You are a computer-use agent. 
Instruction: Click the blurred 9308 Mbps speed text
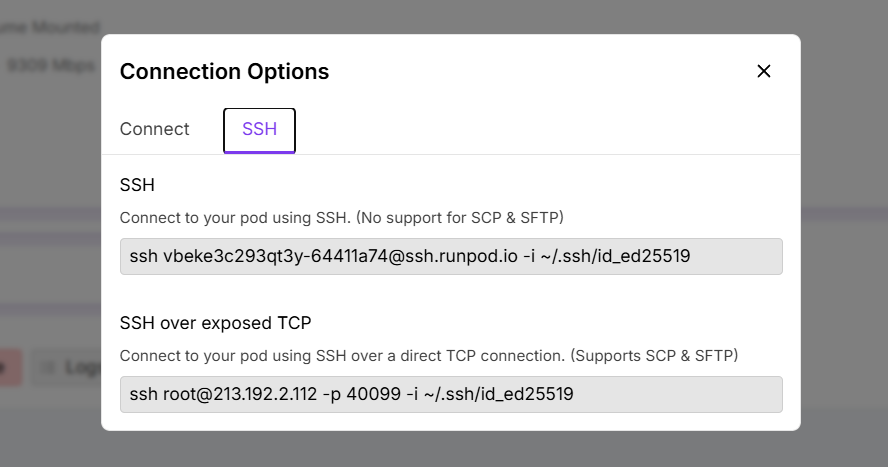(x=50, y=66)
